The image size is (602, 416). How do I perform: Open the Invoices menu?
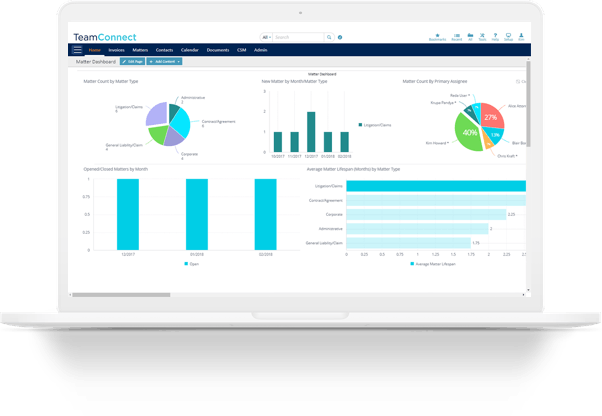[x=116, y=50]
